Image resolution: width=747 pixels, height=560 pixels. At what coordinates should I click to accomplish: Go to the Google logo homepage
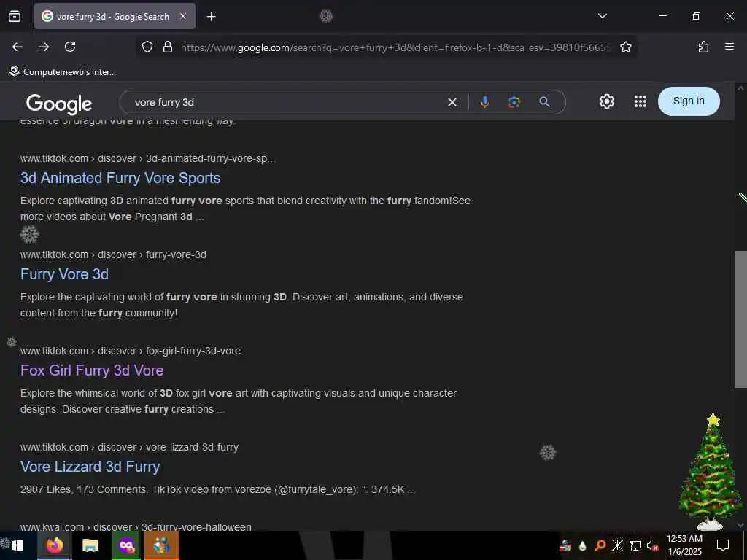pos(59,104)
